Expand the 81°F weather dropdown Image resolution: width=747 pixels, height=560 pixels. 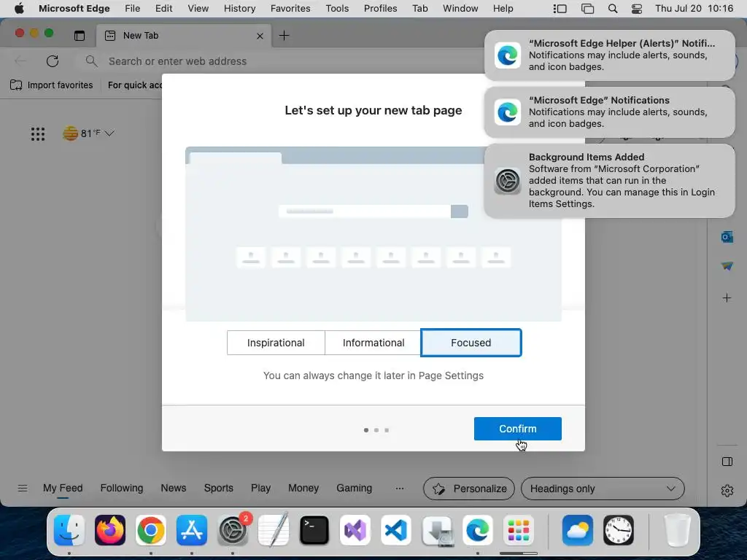[88, 133]
